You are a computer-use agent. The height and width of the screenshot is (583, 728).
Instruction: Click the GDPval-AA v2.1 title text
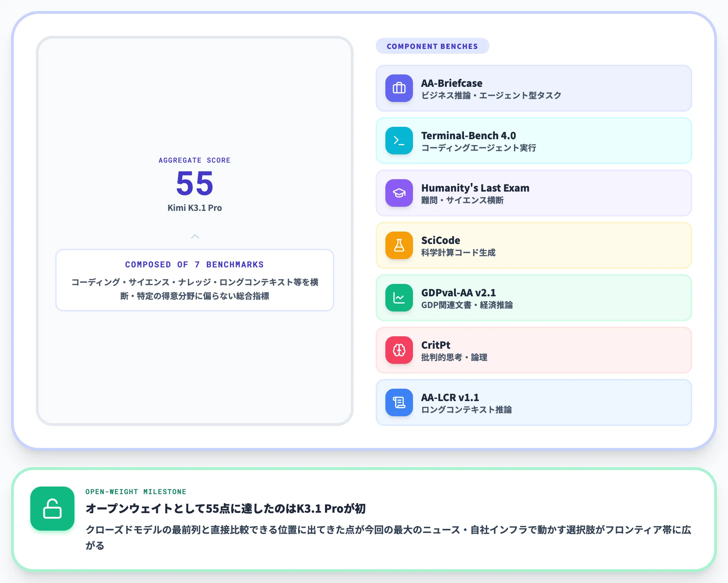(x=458, y=293)
